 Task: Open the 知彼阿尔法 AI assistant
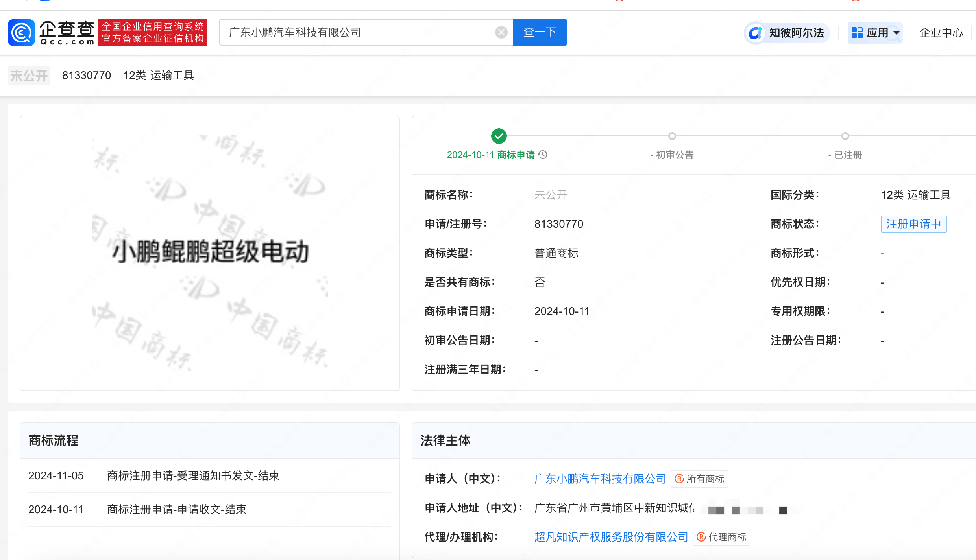click(x=787, y=33)
